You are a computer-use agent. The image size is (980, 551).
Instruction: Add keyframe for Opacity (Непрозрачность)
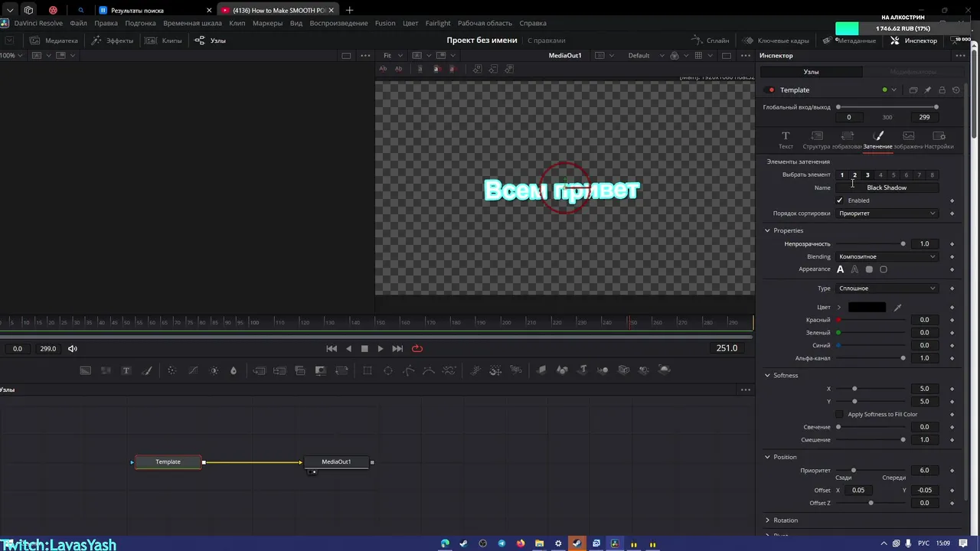(952, 244)
